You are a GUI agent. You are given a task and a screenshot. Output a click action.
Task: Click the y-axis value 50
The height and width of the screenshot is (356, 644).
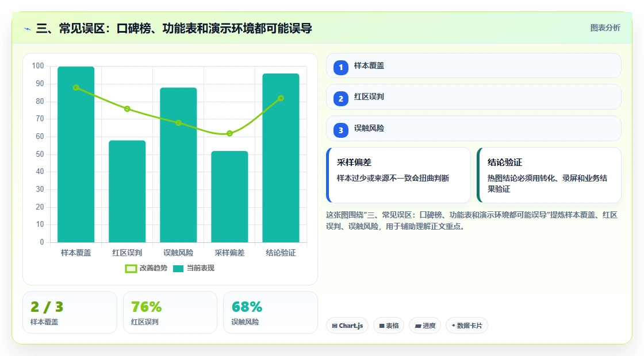[40, 154]
